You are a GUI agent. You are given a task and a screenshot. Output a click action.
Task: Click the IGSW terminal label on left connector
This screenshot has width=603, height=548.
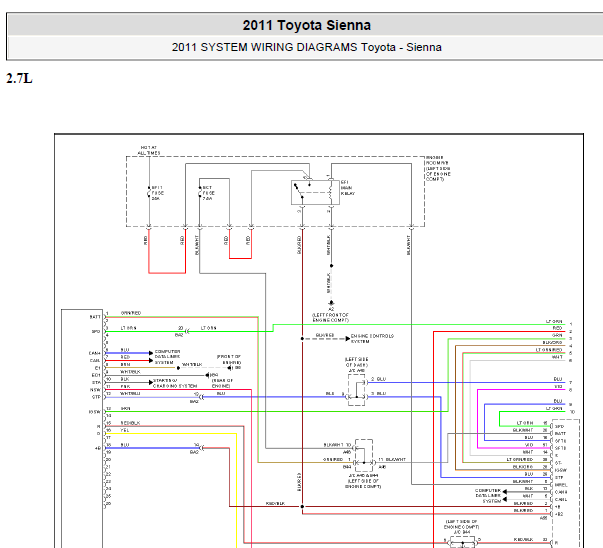[x=95, y=412]
